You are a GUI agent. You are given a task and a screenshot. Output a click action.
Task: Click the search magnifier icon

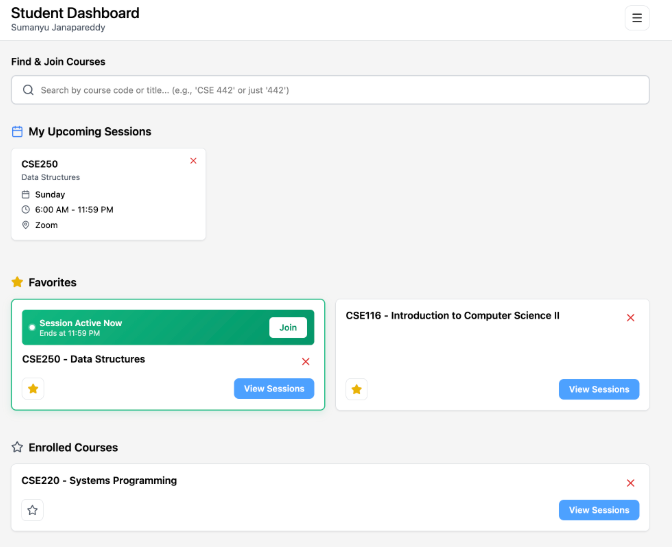[x=28, y=90]
